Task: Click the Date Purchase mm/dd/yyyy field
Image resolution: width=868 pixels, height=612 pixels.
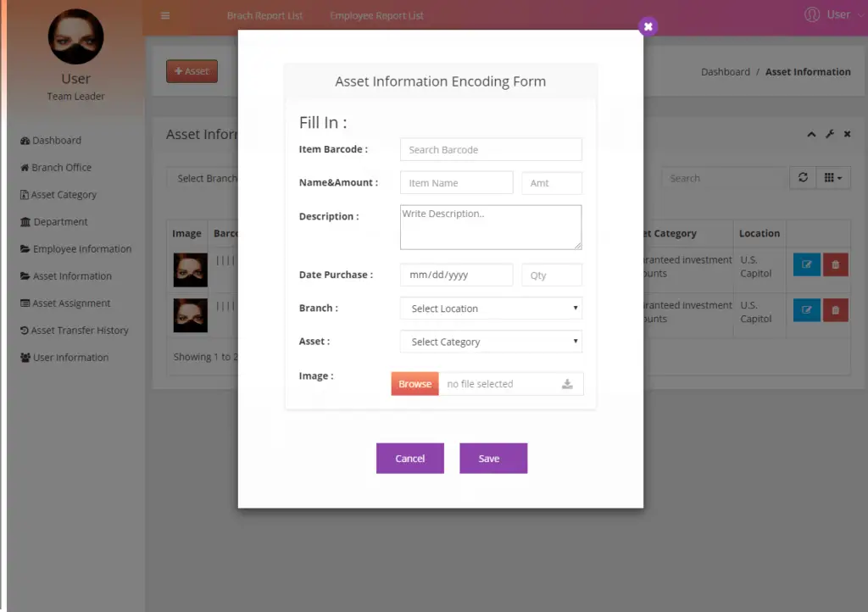Action: [x=456, y=275]
